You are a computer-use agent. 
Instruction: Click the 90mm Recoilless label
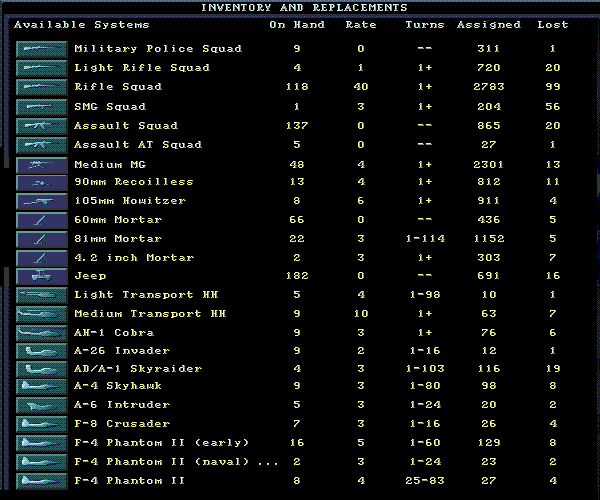tap(134, 182)
